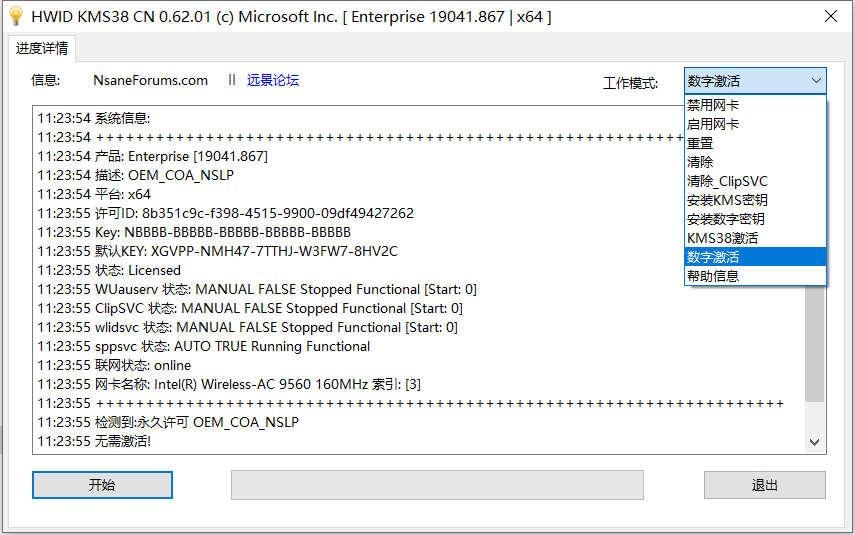Click NsaneForums.com info text
The image size is (855, 535).
(x=150, y=80)
